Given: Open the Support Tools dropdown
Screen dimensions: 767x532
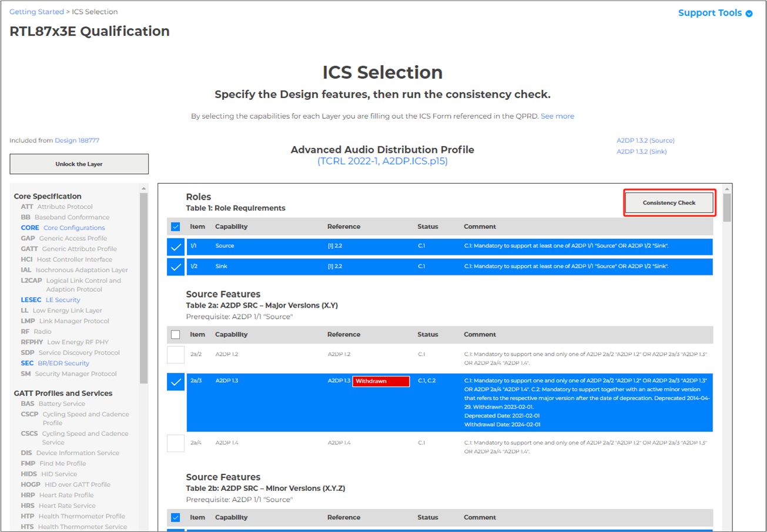Looking at the screenshot, I should 715,13.
